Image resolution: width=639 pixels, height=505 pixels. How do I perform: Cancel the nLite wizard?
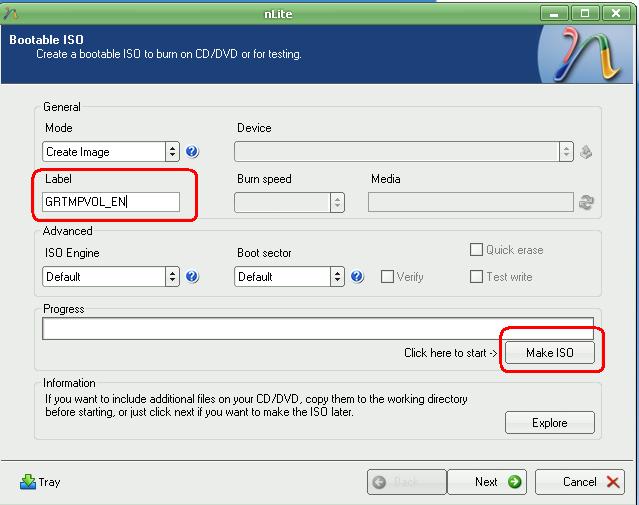[580, 482]
